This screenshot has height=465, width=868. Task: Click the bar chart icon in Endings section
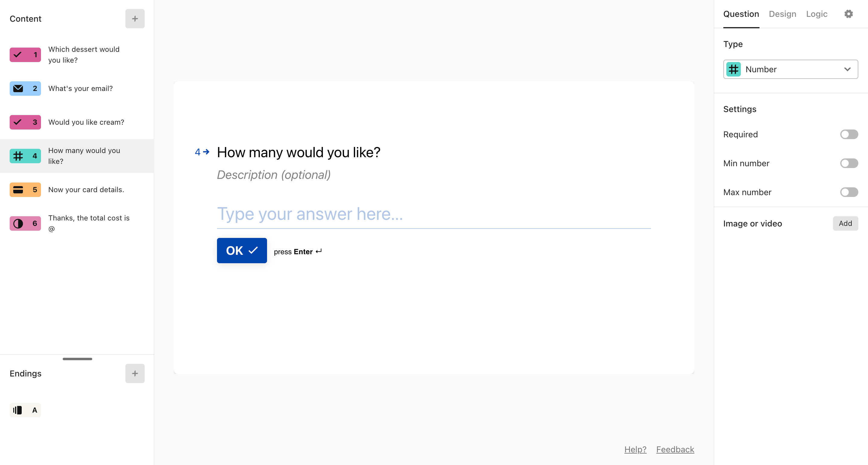[x=18, y=410]
